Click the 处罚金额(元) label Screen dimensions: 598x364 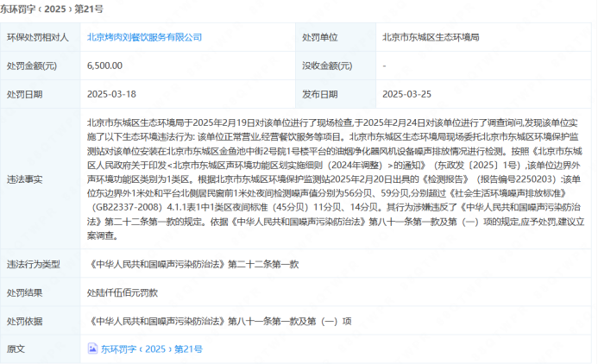(x=32, y=66)
